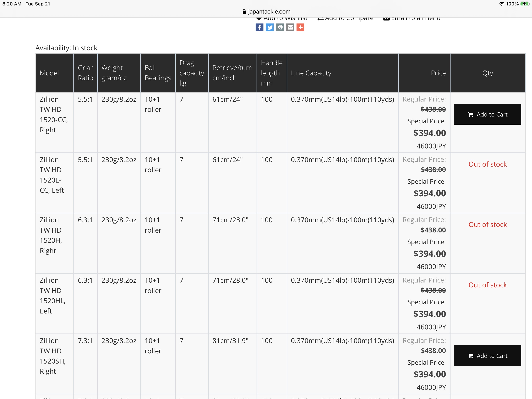The height and width of the screenshot is (399, 532).
Task: Click Regular Price label of 1520HL Left
Action: coord(424,280)
